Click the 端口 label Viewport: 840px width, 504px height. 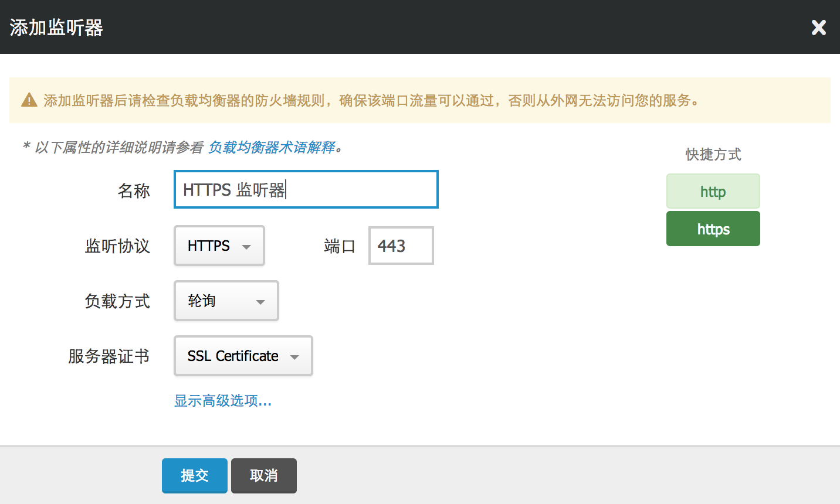[x=340, y=246]
